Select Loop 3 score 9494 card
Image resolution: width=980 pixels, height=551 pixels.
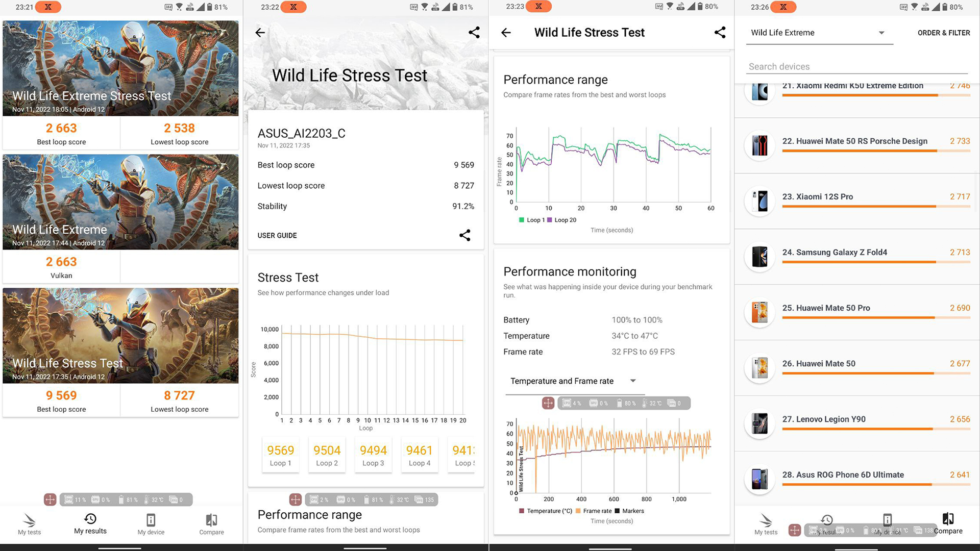click(373, 455)
